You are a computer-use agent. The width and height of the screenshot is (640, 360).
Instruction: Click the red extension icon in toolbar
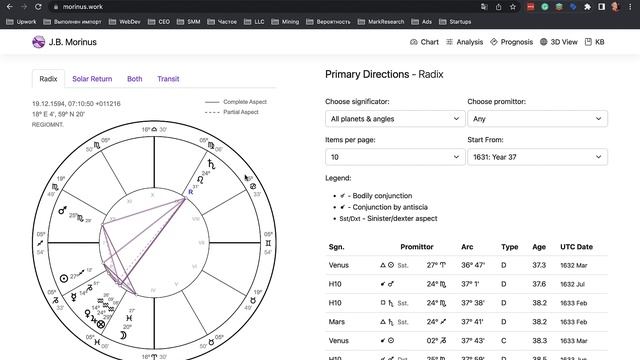[531, 7]
